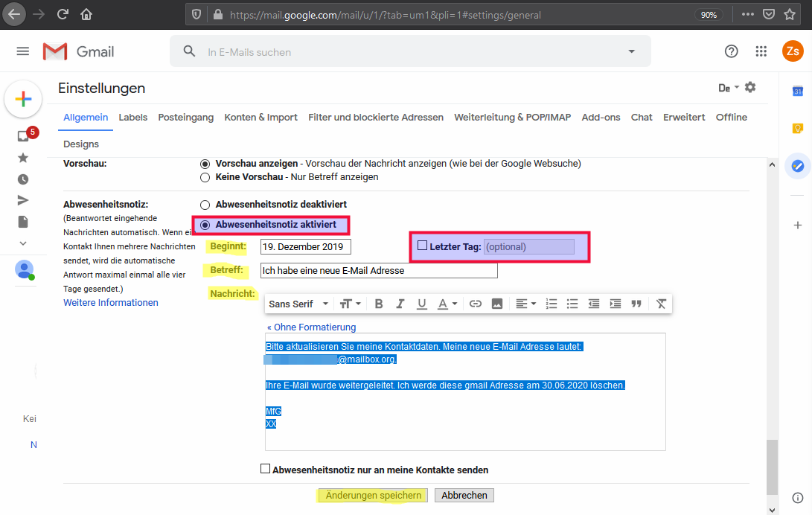Screen dimensions: 812x515
Task: Open the Zs account avatar
Action: coord(793,51)
